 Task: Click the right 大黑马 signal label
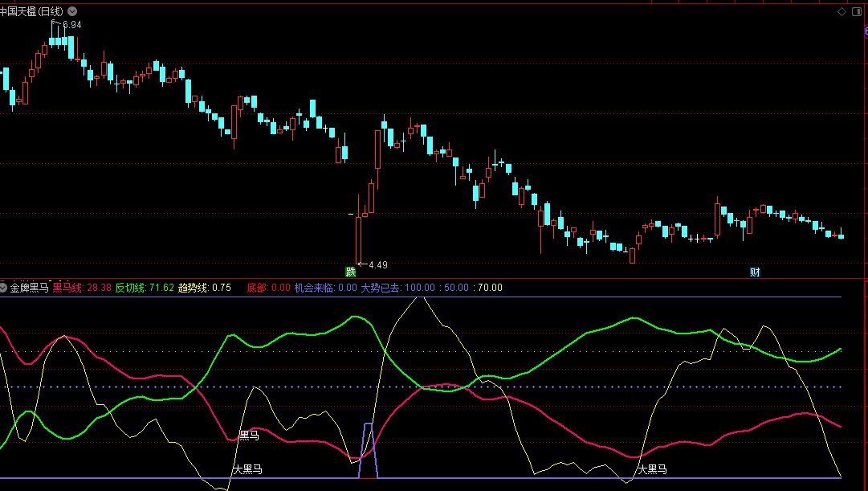pyautogui.click(x=652, y=470)
